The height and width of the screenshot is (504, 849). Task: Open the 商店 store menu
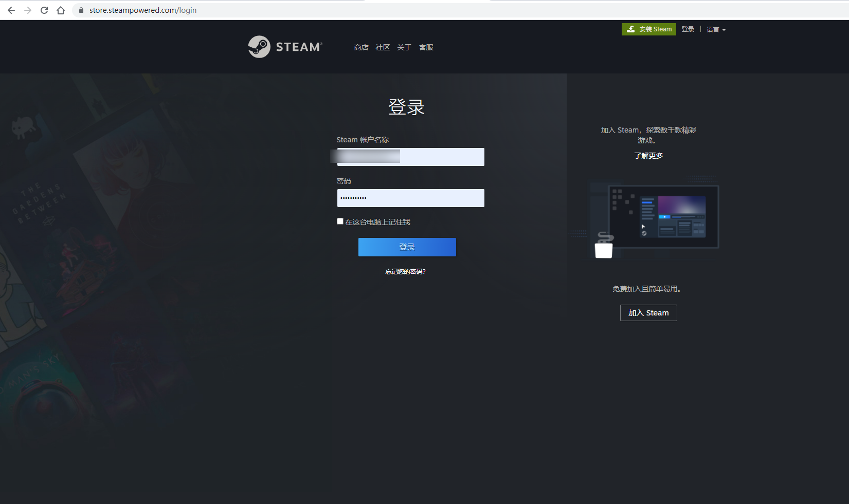point(361,47)
